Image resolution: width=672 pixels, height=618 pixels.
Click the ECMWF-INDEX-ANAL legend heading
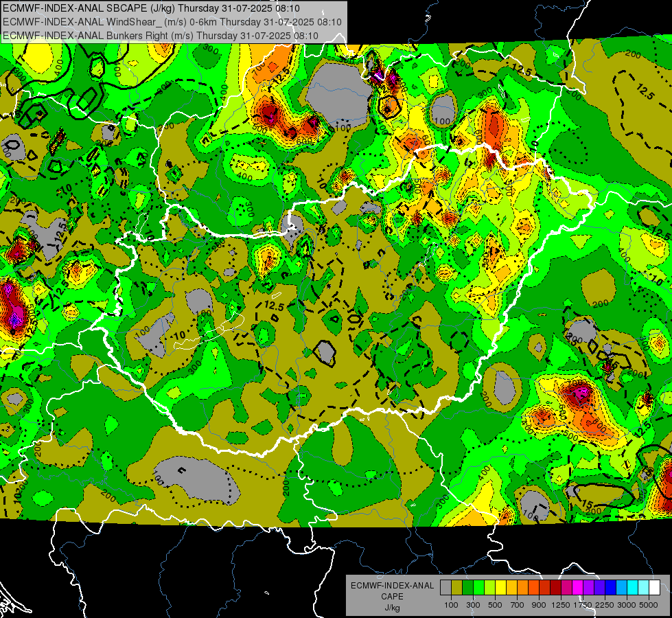(x=393, y=586)
